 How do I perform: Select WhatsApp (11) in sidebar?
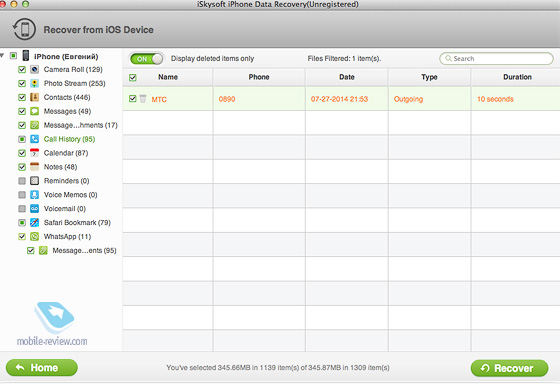[x=67, y=236]
